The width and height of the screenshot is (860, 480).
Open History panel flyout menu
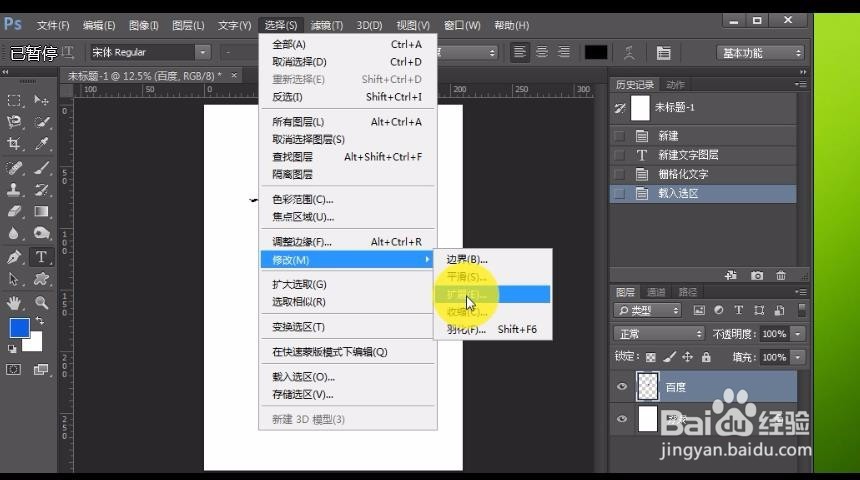(x=801, y=84)
